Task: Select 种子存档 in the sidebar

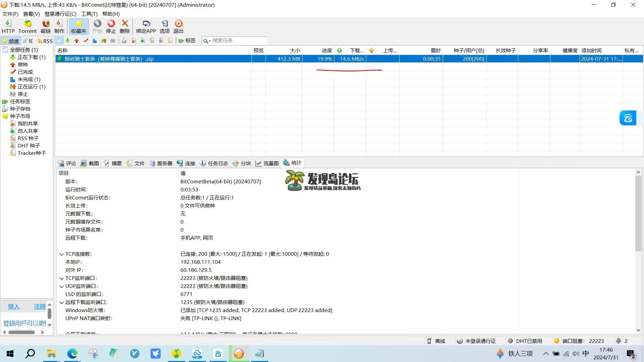Action: point(20,109)
